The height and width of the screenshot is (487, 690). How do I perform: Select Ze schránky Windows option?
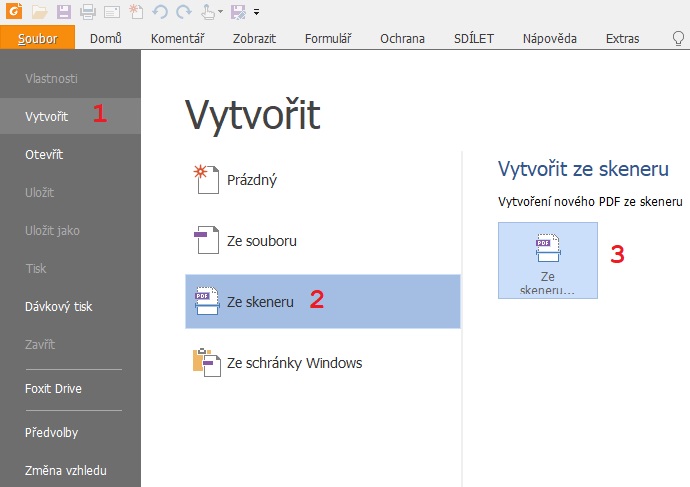pyautogui.click(x=294, y=363)
